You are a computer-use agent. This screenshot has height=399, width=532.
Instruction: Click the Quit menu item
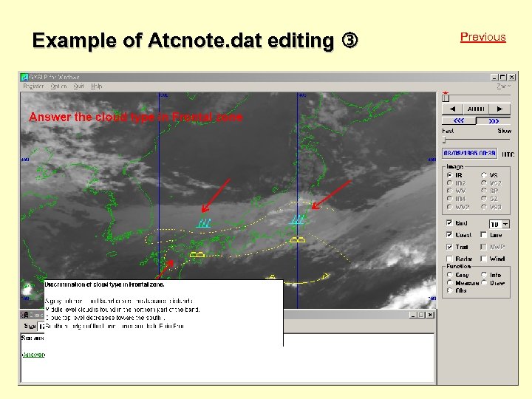tap(79, 86)
